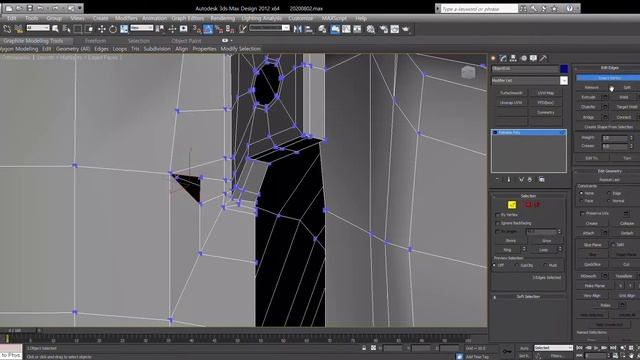640x360 pixels.
Task: Collapse the Edit Edges rollout header
Action: pyautogui.click(x=609, y=68)
